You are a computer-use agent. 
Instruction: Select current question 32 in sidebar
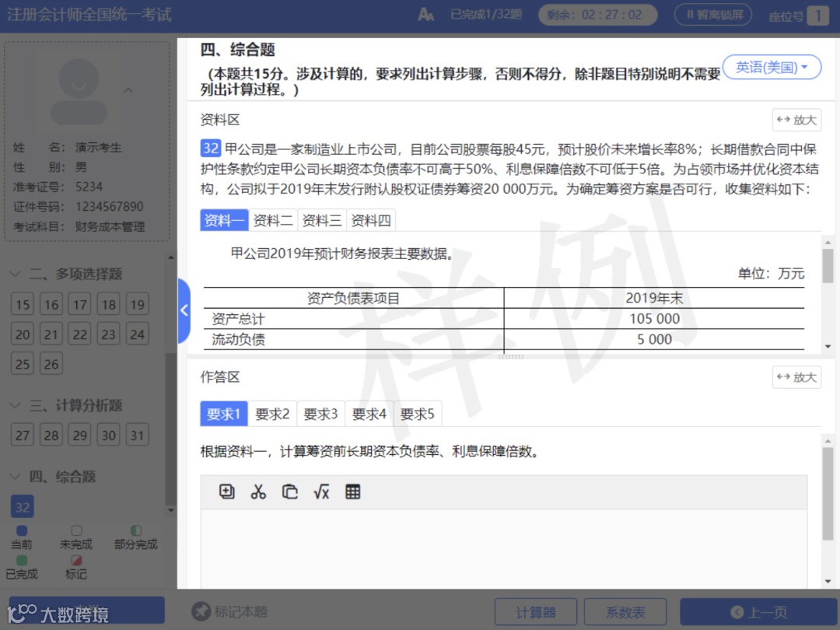23,506
